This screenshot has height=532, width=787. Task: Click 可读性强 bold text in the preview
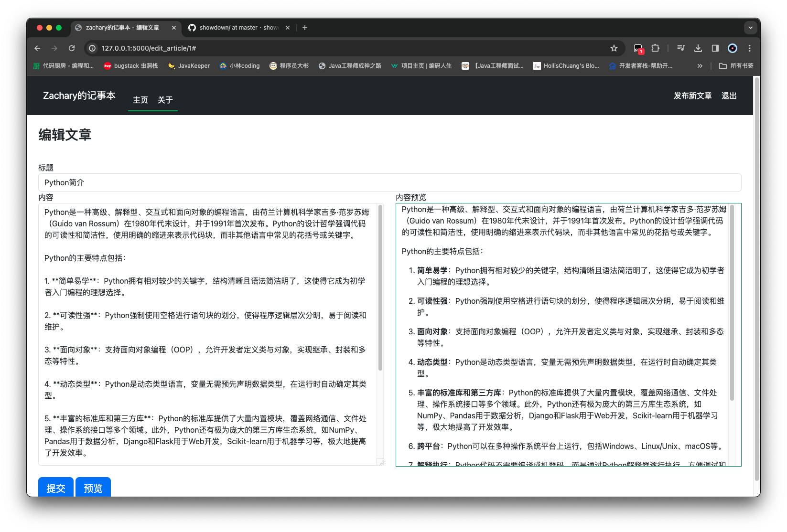click(432, 301)
